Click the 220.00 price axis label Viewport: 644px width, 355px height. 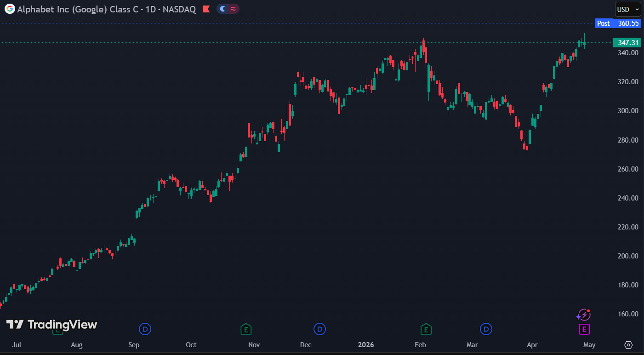point(628,227)
